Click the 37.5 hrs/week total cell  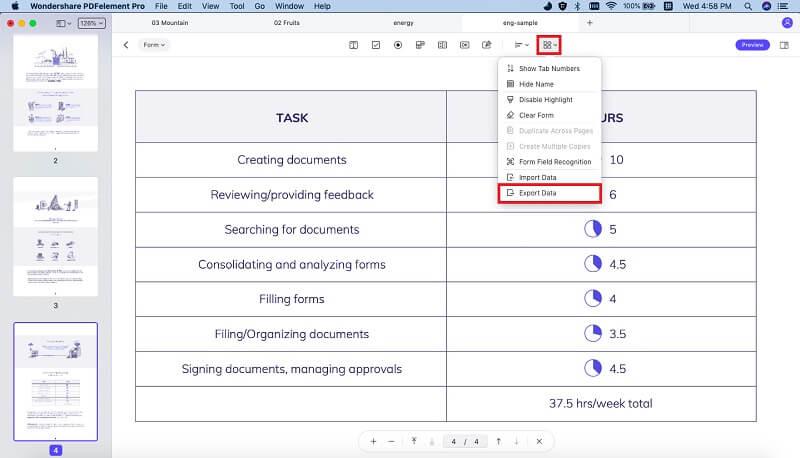click(601, 403)
